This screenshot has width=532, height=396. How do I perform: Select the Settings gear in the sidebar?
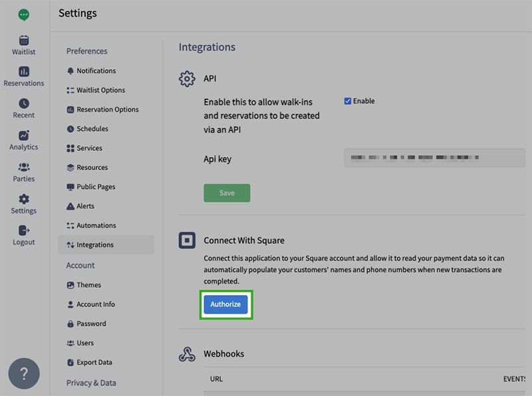(23, 203)
